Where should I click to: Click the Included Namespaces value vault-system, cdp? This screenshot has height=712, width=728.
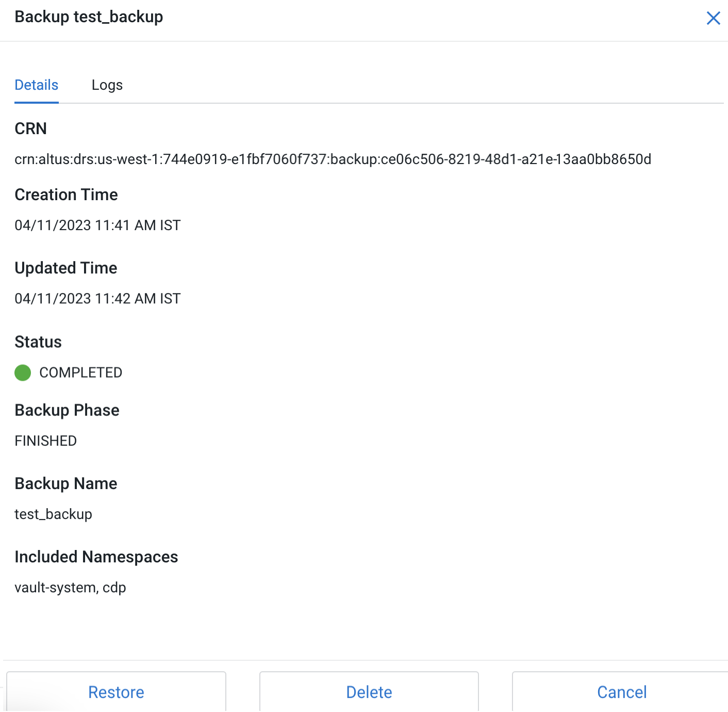click(70, 587)
